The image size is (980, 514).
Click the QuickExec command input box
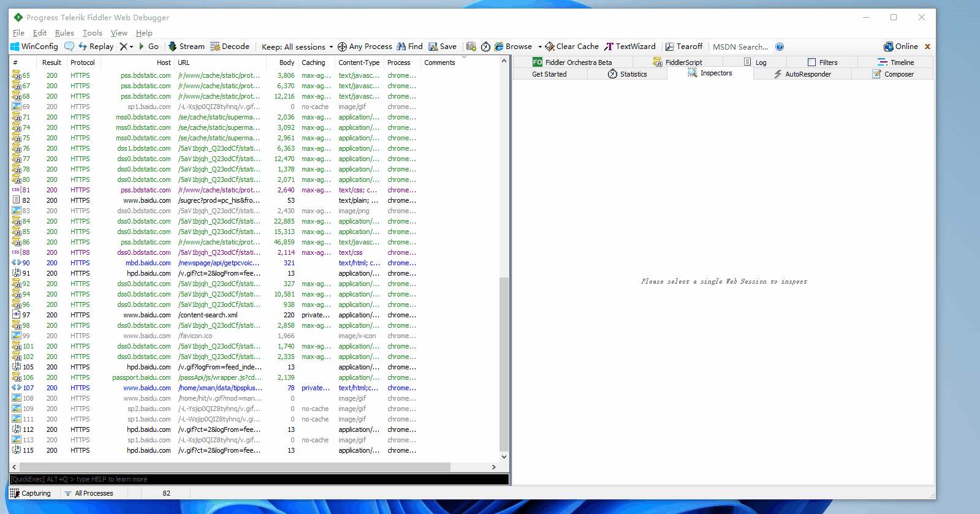click(259, 479)
